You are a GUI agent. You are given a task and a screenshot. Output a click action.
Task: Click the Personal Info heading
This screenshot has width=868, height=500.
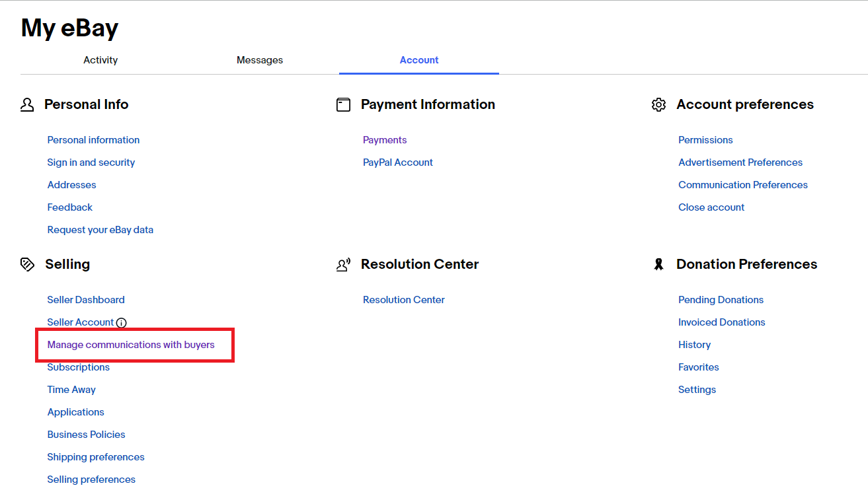click(x=86, y=104)
